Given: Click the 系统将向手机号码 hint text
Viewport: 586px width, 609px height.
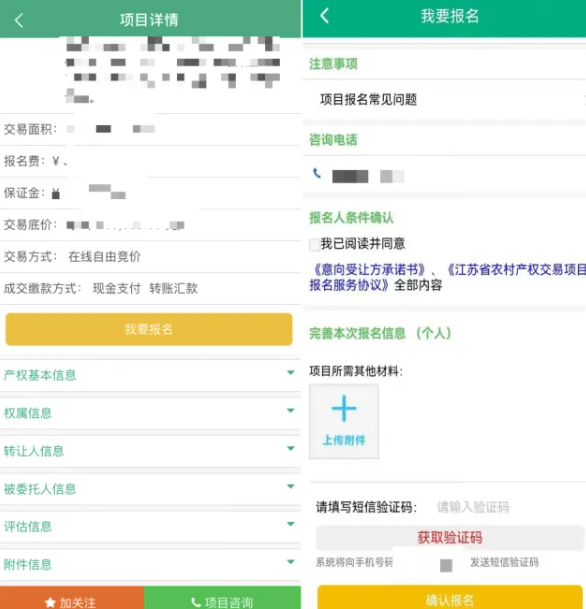Looking at the screenshot, I should tap(354, 562).
